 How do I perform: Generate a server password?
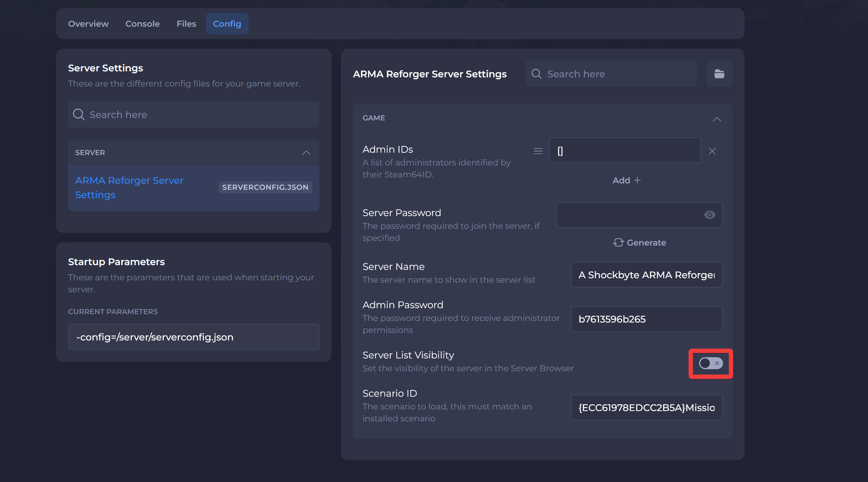pyautogui.click(x=639, y=242)
